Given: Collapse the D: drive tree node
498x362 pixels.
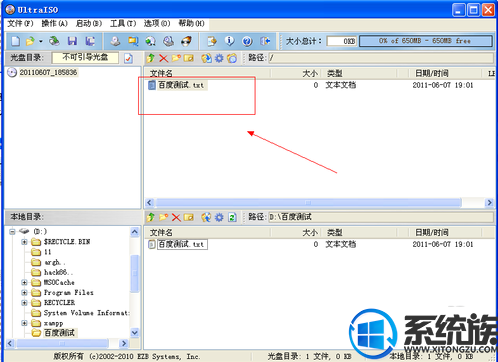Looking at the screenshot, I should tap(12, 231).
